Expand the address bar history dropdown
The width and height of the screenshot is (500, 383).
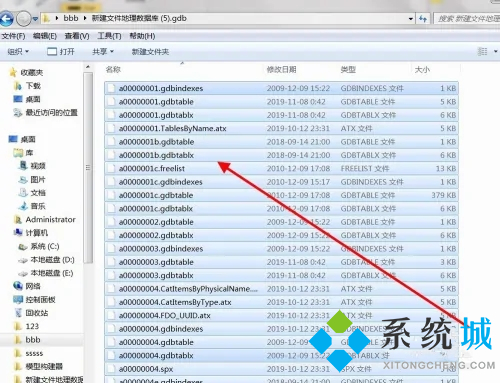coord(411,19)
